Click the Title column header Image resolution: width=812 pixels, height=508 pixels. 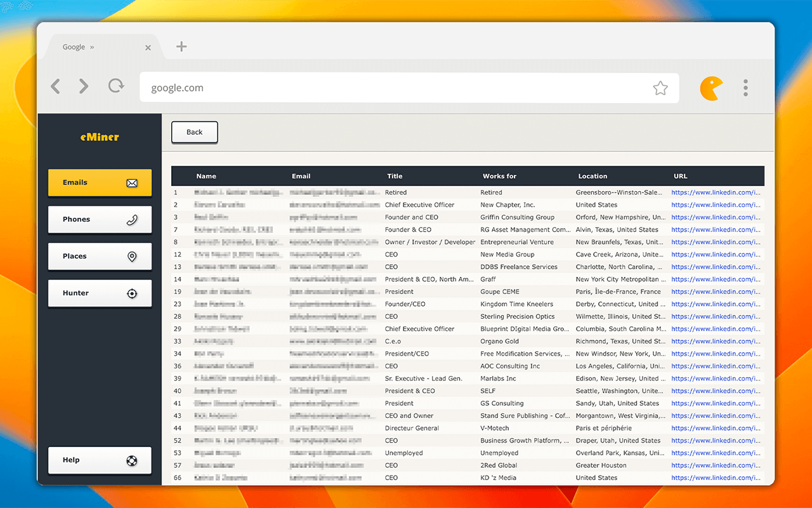(395, 176)
